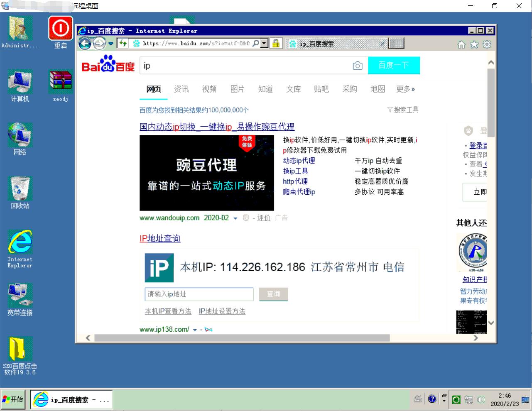Switch to the 图片 tab
This screenshot has height=411, width=532.
[x=238, y=89]
